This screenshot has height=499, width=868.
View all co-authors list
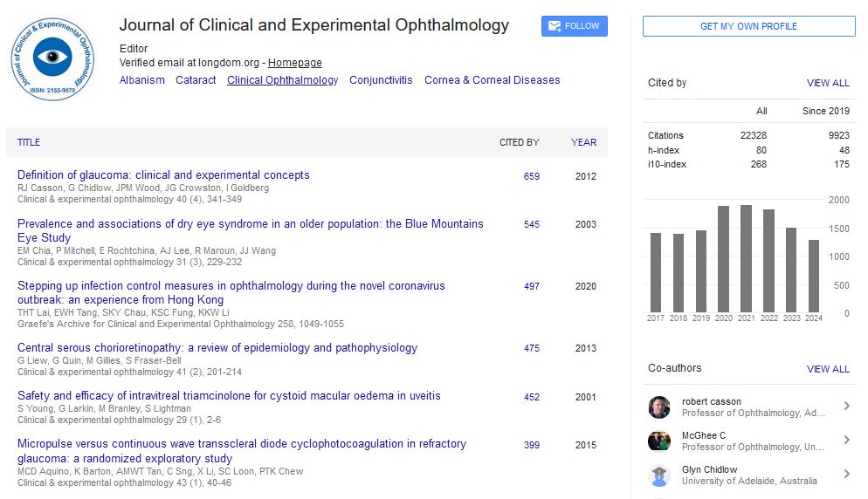[827, 369]
